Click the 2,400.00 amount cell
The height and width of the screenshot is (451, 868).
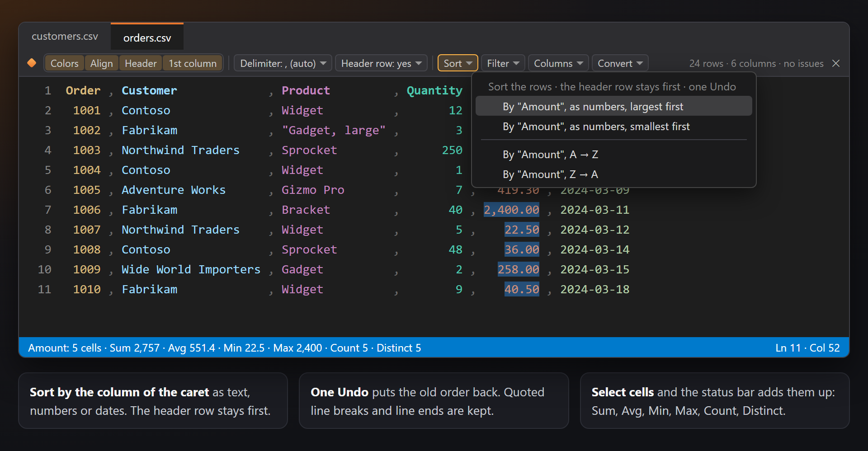(x=511, y=210)
